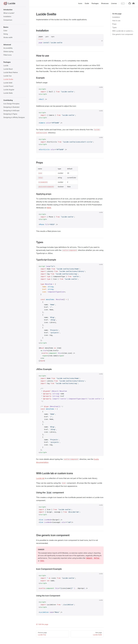The image size is (138, 644).
Task: Open the Lucide Static sidebar page
Action: [8, 93]
